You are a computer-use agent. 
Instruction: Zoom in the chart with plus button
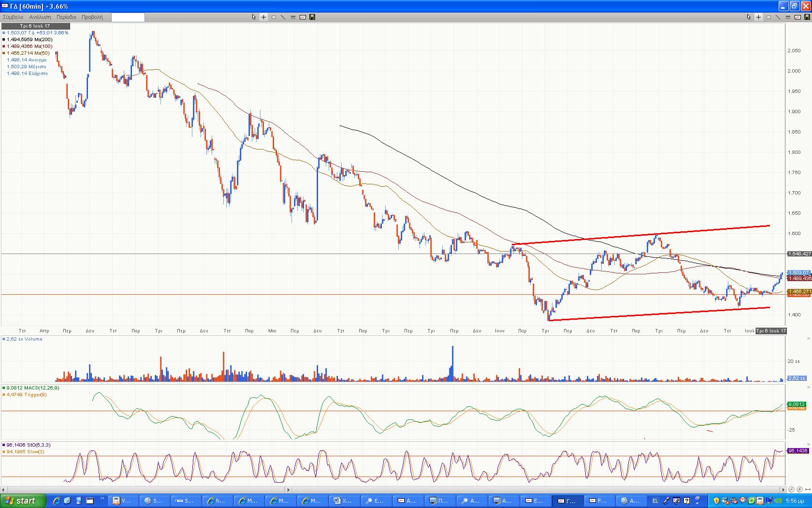pos(799,489)
